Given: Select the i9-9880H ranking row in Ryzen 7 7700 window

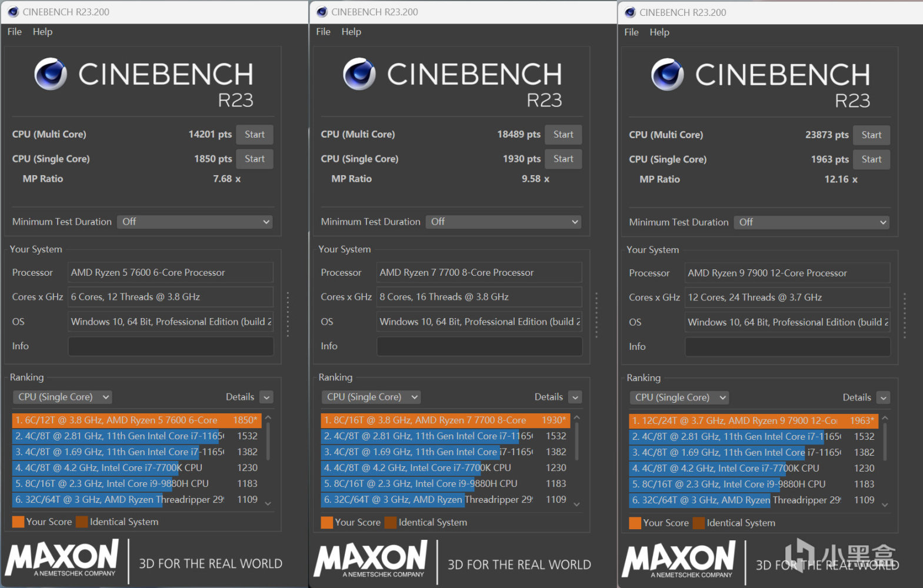Looking at the screenshot, I should (445, 483).
